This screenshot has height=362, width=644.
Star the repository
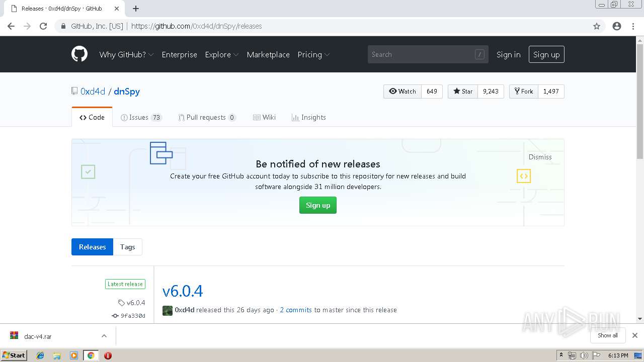(463, 91)
